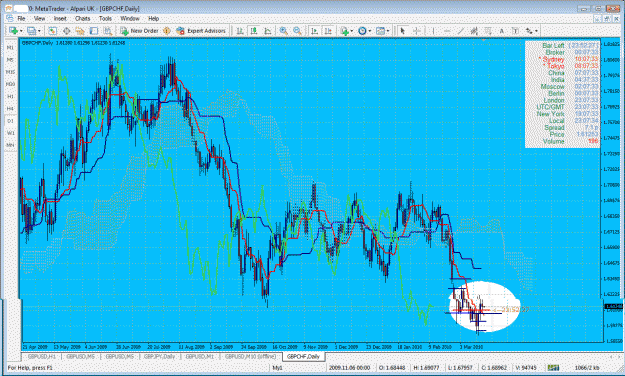Select the Trendline drawing tool

click(x=460, y=31)
